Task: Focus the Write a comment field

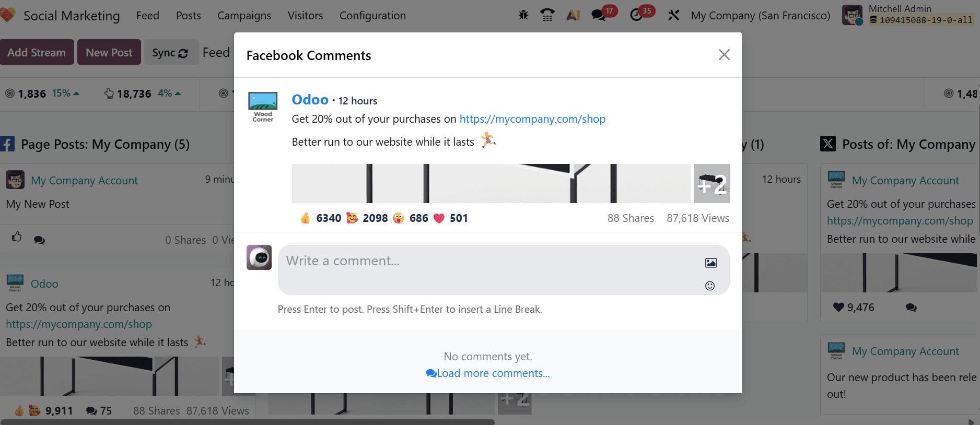Action: (504, 270)
